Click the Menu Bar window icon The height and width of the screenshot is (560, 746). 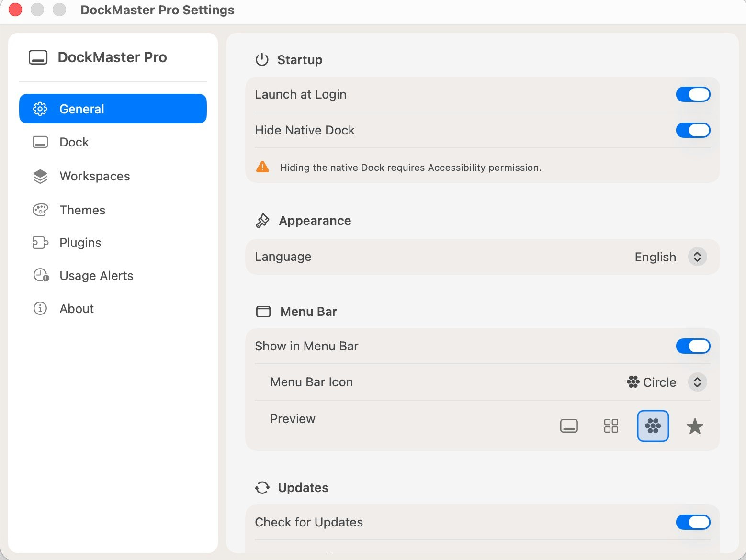[x=263, y=312]
